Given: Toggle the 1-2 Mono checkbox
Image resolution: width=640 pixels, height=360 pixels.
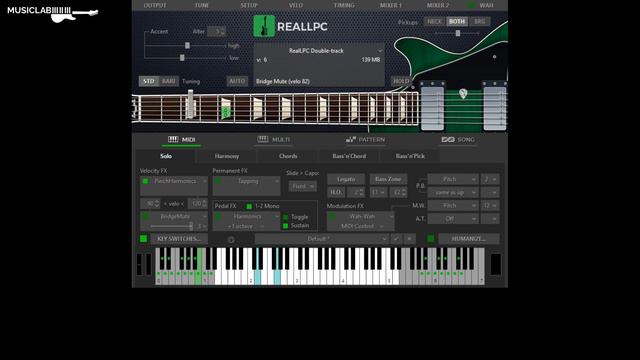Looking at the screenshot, I should pyautogui.click(x=249, y=206).
